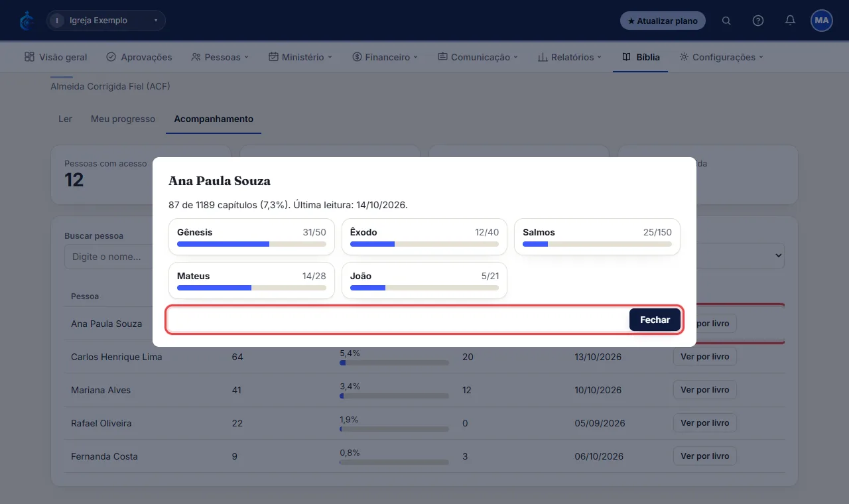Click Ver por livro for Fernanda Costa
The width and height of the screenshot is (849, 504).
click(x=704, y=456)
